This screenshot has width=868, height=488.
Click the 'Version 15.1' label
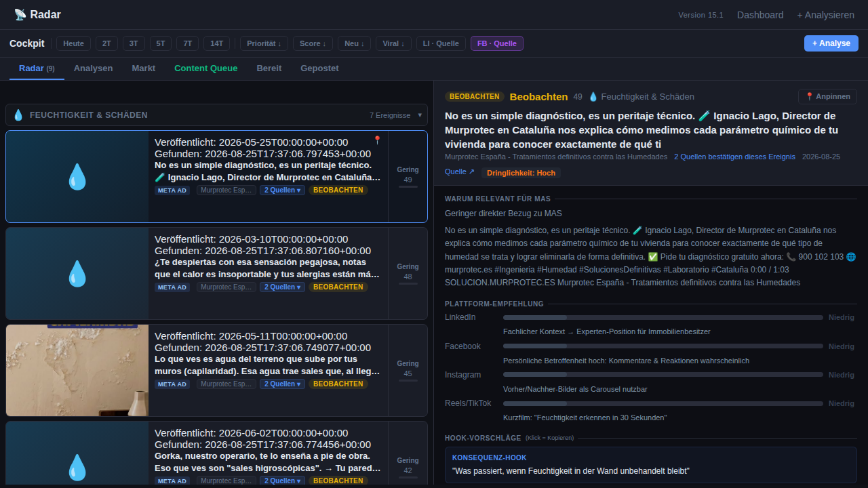click(701, 15)
